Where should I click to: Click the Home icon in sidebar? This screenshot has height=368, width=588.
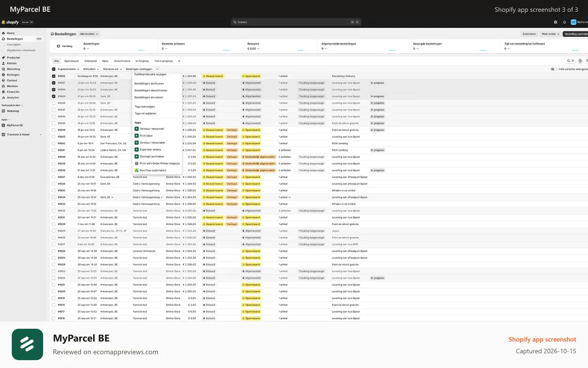click(x=3, y=33)
